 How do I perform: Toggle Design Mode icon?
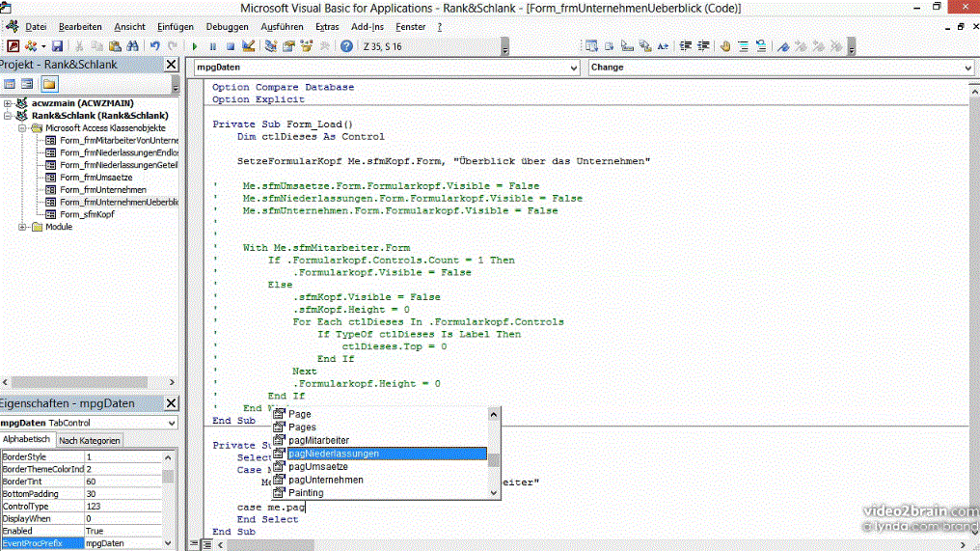pos(248,46)
